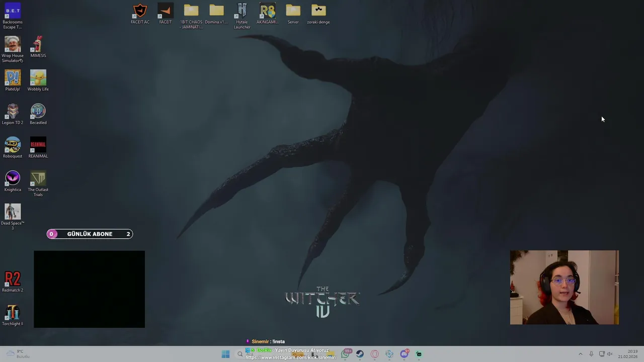Select the AKINGAMI R8 shortcut
The image size is (644, 362).
tap(268, 14)
